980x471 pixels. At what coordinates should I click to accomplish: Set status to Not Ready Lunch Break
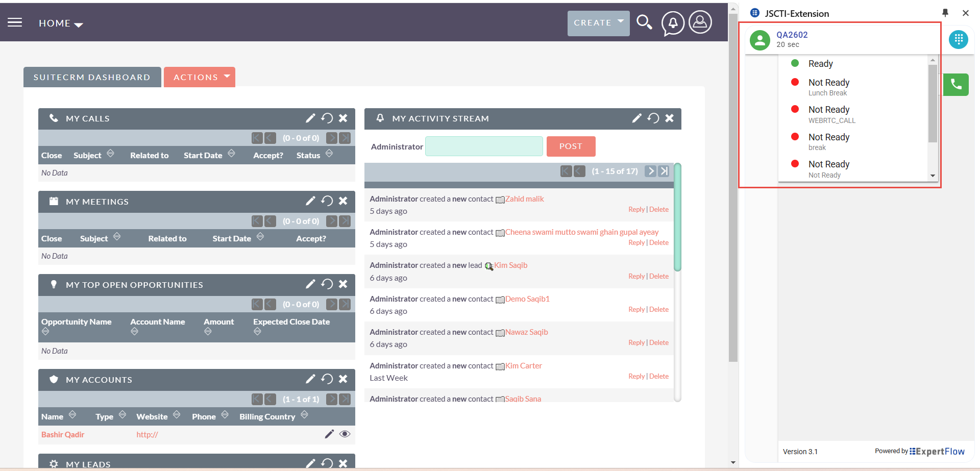[x=828, y=87]
